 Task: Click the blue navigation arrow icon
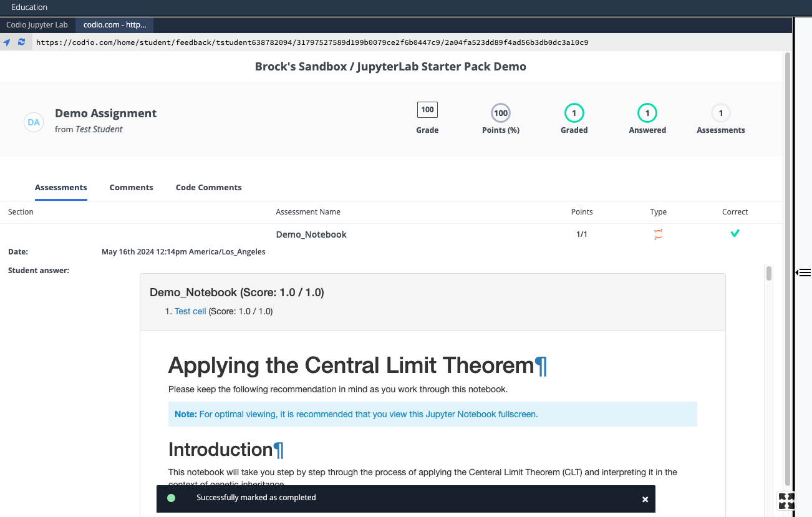point(7,42)
